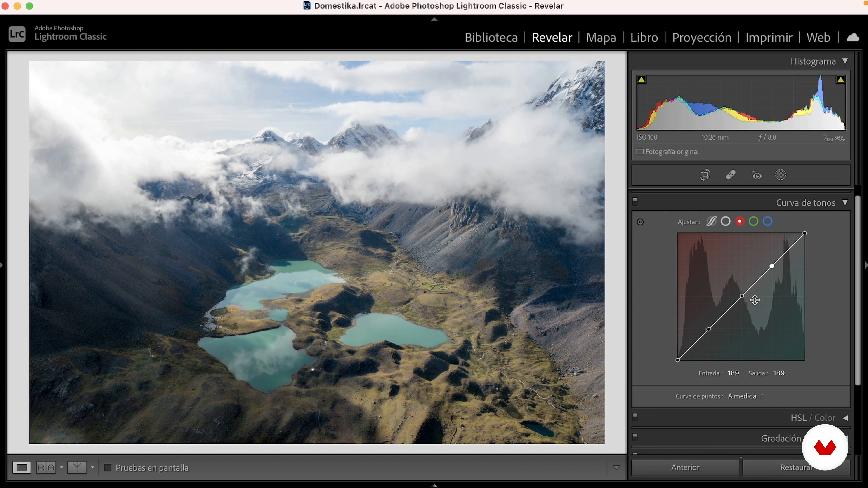Select the lower shadow curve control point
The width and height of the screenshot is (868, 488).
[709, 329]
